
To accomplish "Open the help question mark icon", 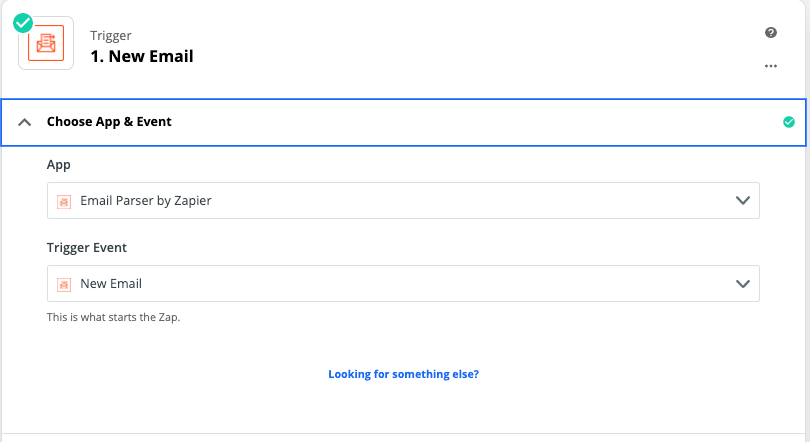I will tap(771, 33).
